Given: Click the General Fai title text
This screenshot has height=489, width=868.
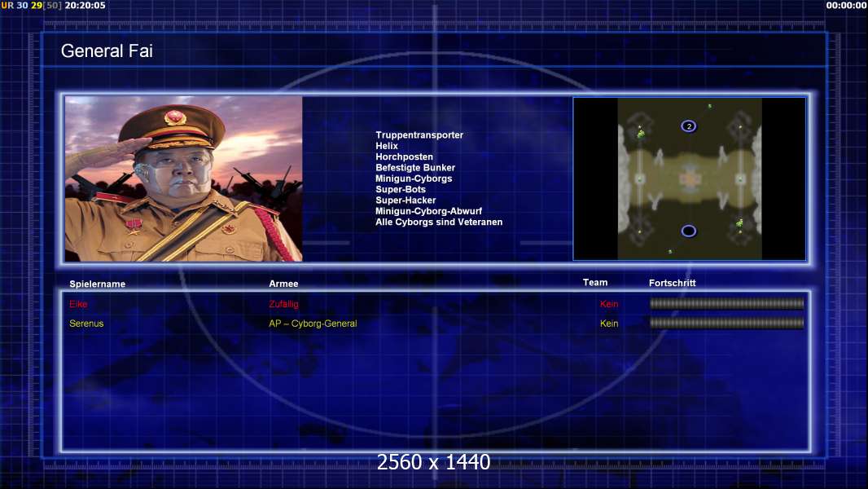Looking at the screenshot, I should (x=107, y=51).
